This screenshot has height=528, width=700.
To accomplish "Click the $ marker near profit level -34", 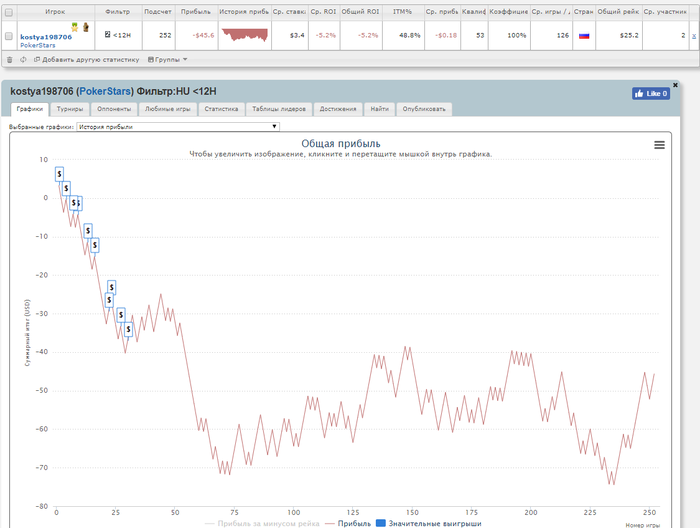I will point(129,329).
